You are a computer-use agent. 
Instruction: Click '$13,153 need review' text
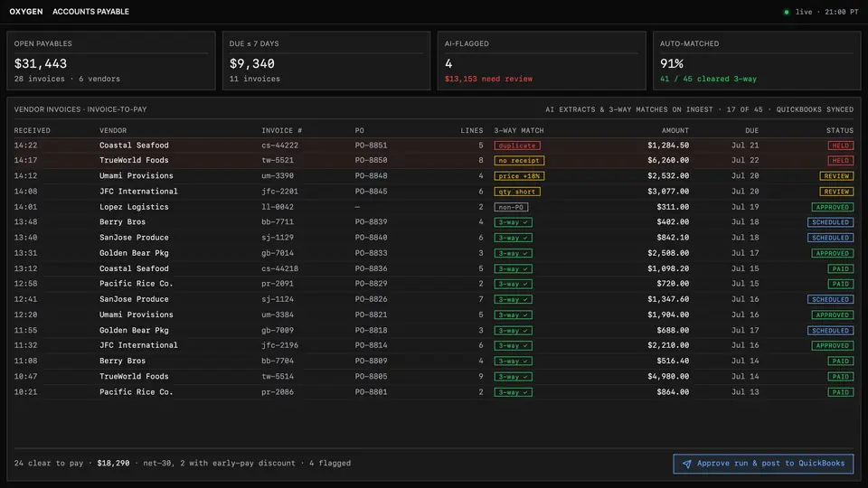488,80
